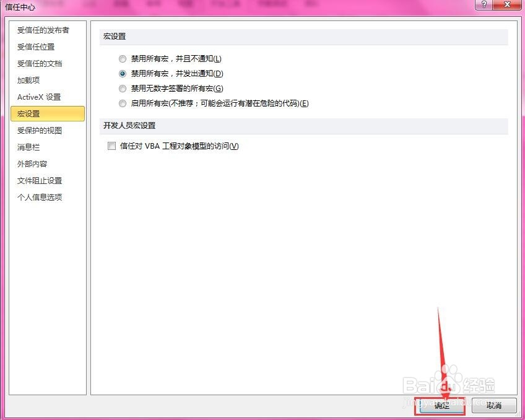Viewport: 525px width, 420px height.
Task: Close the 信任中心 dialog window
Action: [507, 4]
